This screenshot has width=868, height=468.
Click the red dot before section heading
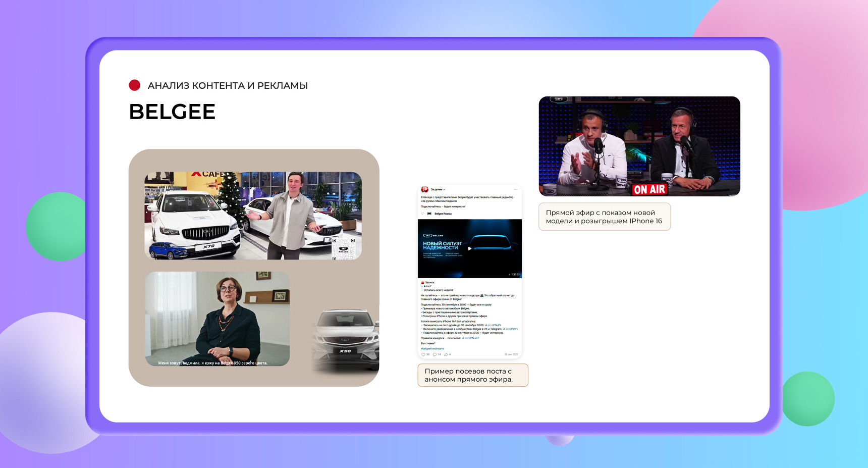[135, 85]
